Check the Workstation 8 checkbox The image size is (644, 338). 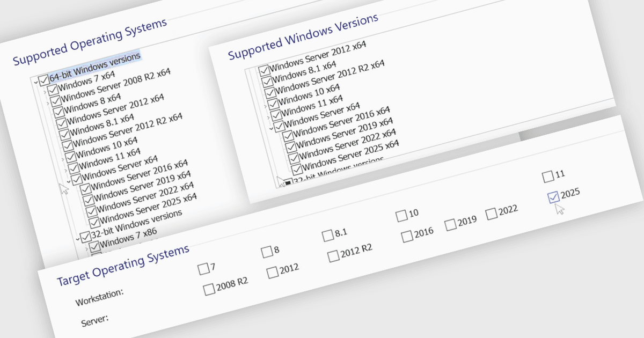pyautogui.click(x=267, y=252)
